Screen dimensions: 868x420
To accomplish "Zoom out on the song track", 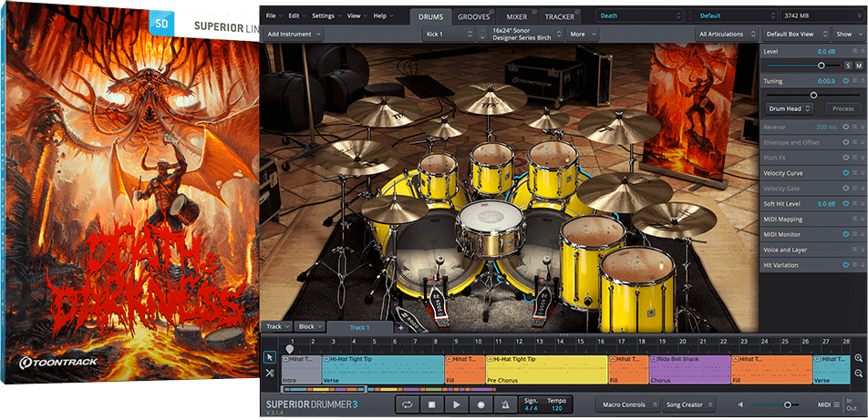I will coord(858,374).
